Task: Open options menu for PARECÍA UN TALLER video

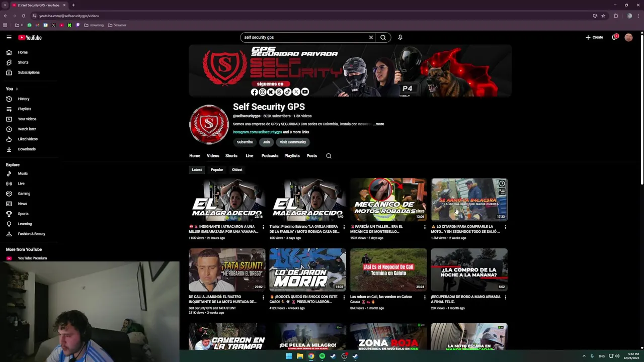Action: 425,227
